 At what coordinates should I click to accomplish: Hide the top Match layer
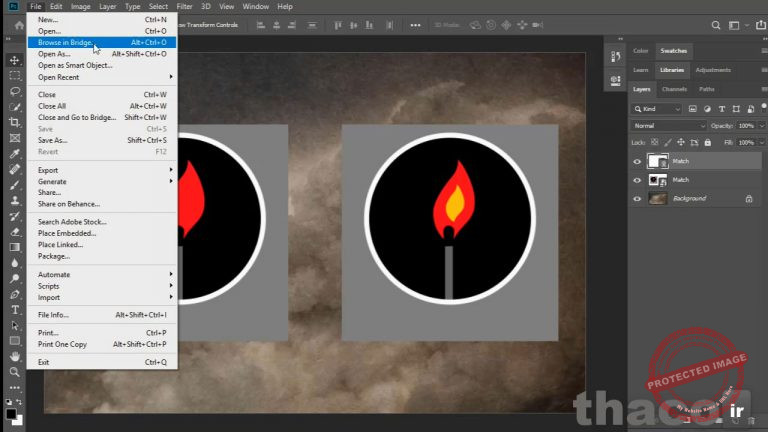[637, 161]
